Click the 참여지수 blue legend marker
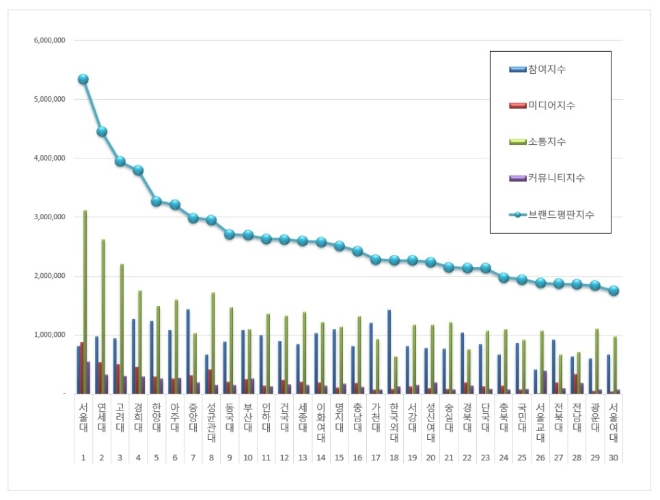Screen dimensions: 660x500 (518, 69)
